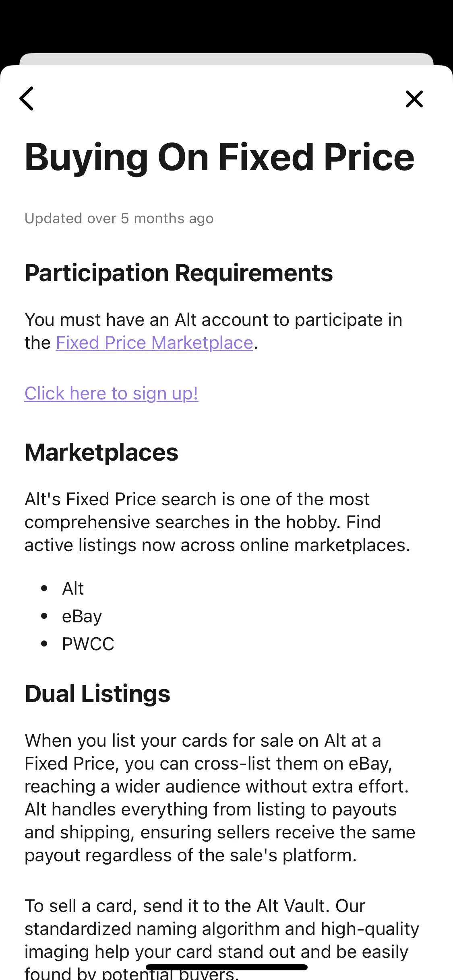Image resolution: width=453 pixels, height=980 pixels.
Task: Select the Participation Requirements heading
Action: [x=179, y=274]
